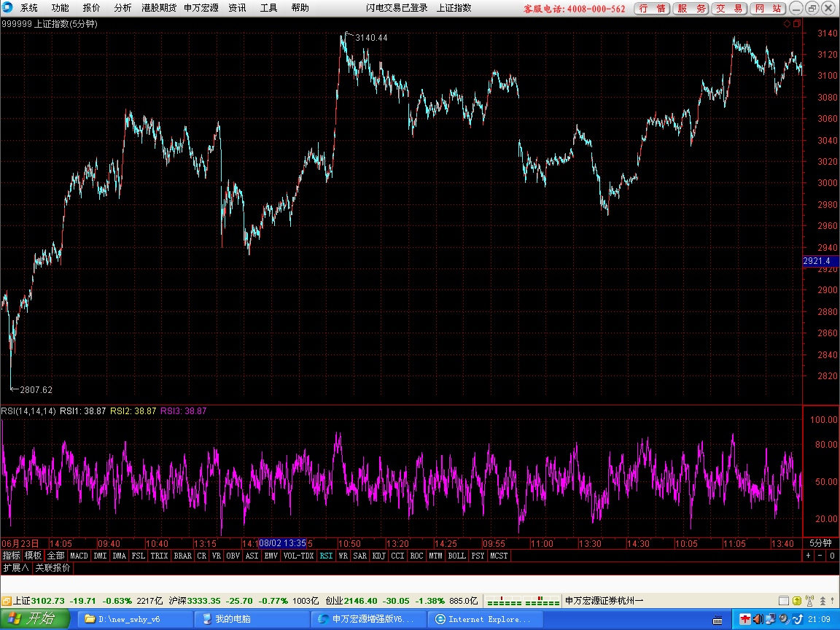Click the antenna signal icon in status bar
This screenshot has height=630, width=840.
(809, 601)
